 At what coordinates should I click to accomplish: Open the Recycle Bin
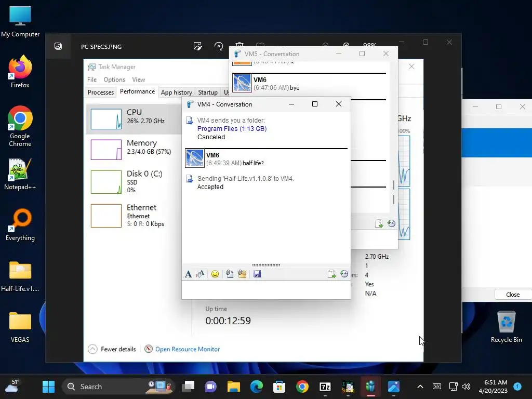point(506,327)
